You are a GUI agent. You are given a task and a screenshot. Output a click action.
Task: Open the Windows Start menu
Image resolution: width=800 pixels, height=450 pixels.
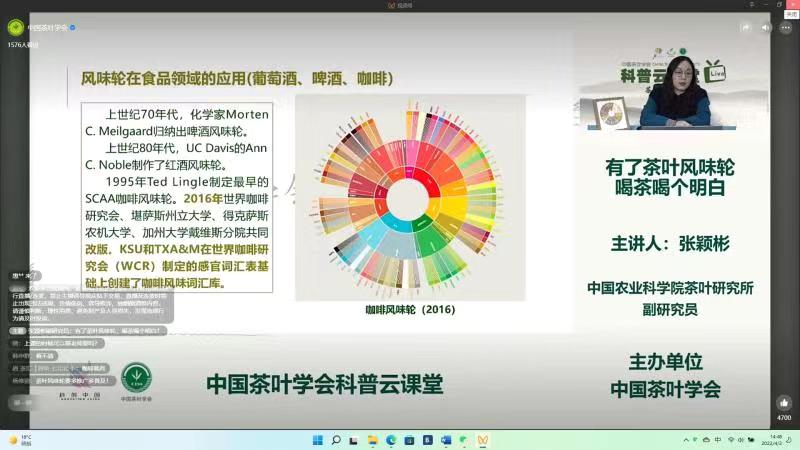[x=318, y=439]
